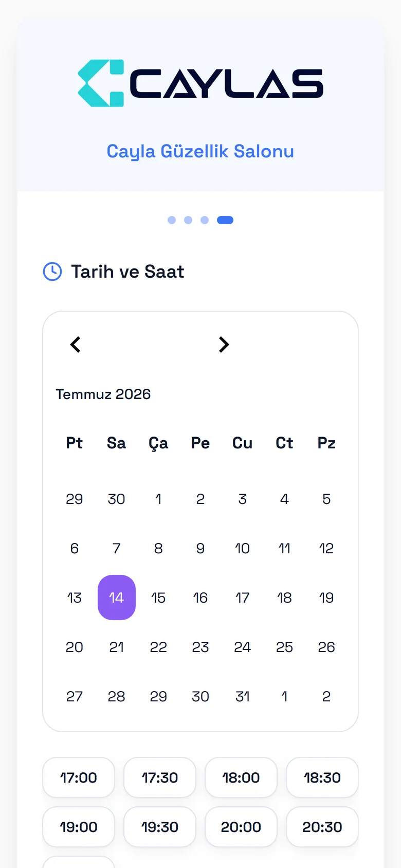Viewport: 401px width, 868px height.
Task: Click the clock icon beside Tarih ve Saat
Action: coord(52,272)
